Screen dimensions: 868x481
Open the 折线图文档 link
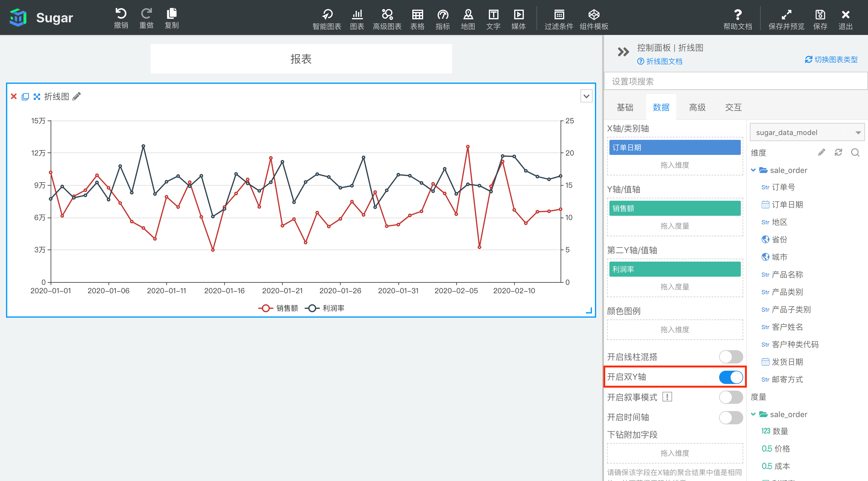(659, 61)
